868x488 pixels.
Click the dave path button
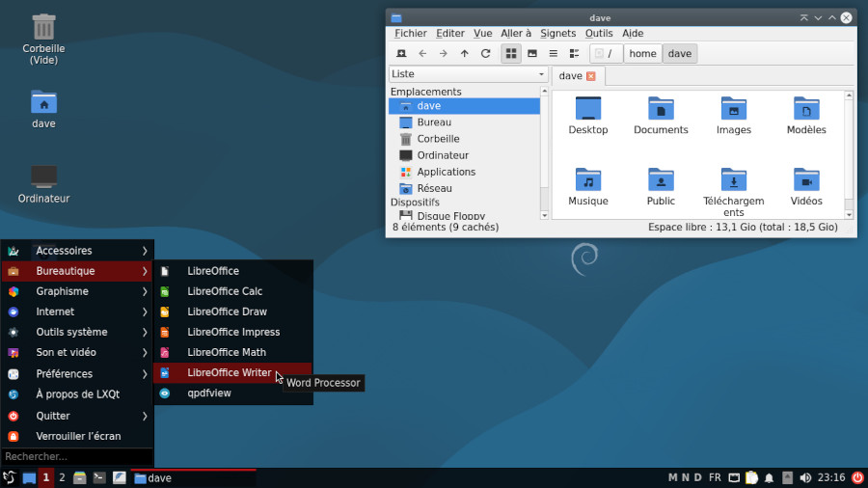tap(680, 54)
